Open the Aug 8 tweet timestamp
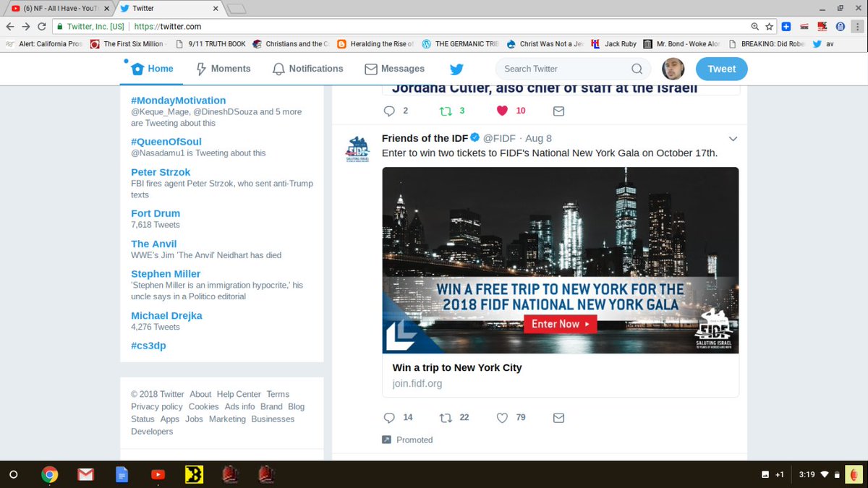The height and width of the screenshot is (488, 868). pyautogui.click(x=538, y=138)
